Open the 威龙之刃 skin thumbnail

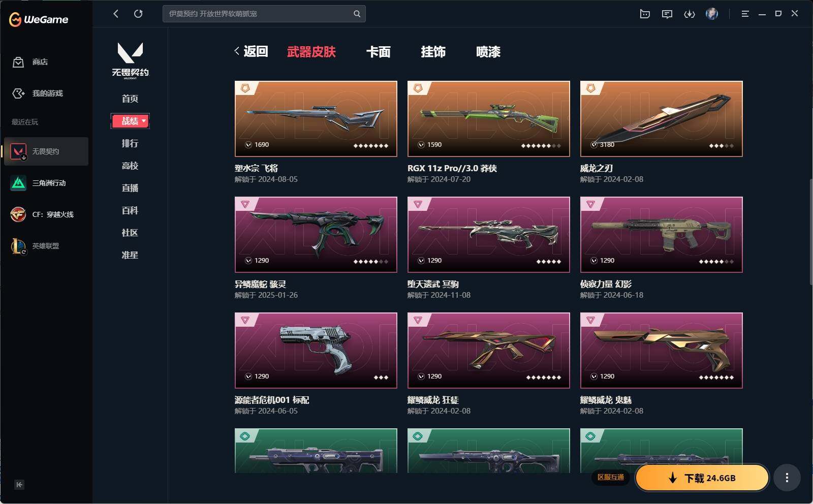[x=662, y=118]
